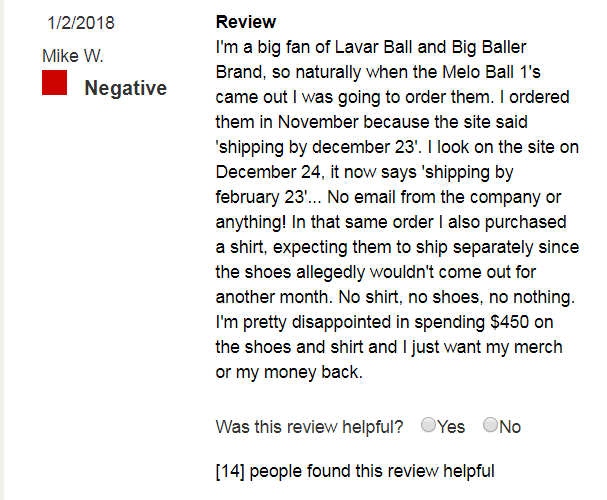607x500 pixels.
Task: Click the bold Negative rating label
Action: (126, 88)
